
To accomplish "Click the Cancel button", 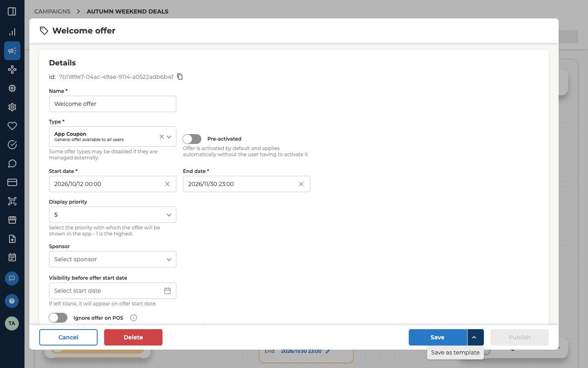I will (68, 337).
